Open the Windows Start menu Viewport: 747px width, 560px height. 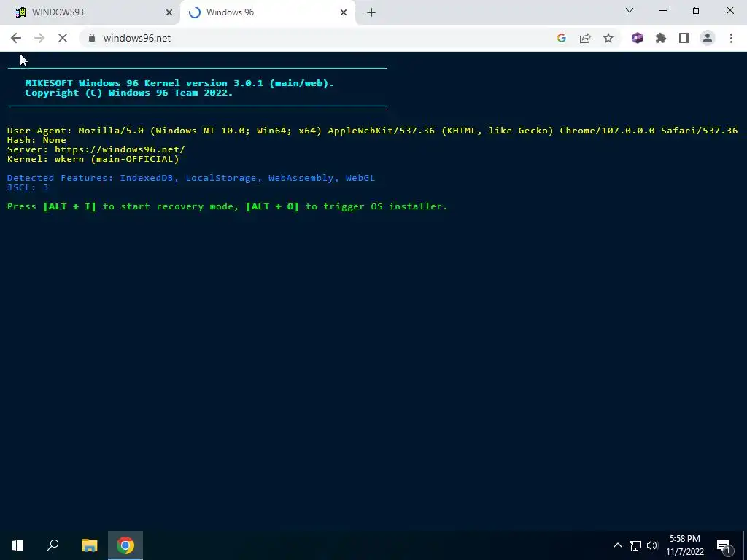18,545
